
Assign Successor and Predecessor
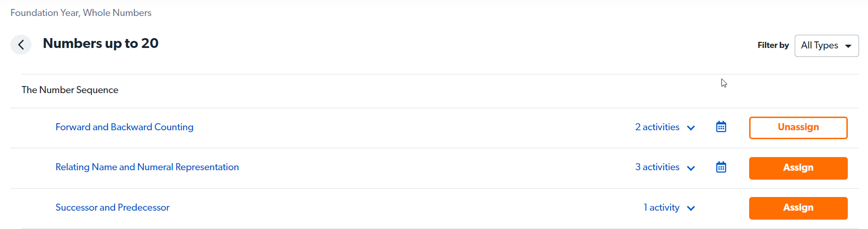pos(798,208)
